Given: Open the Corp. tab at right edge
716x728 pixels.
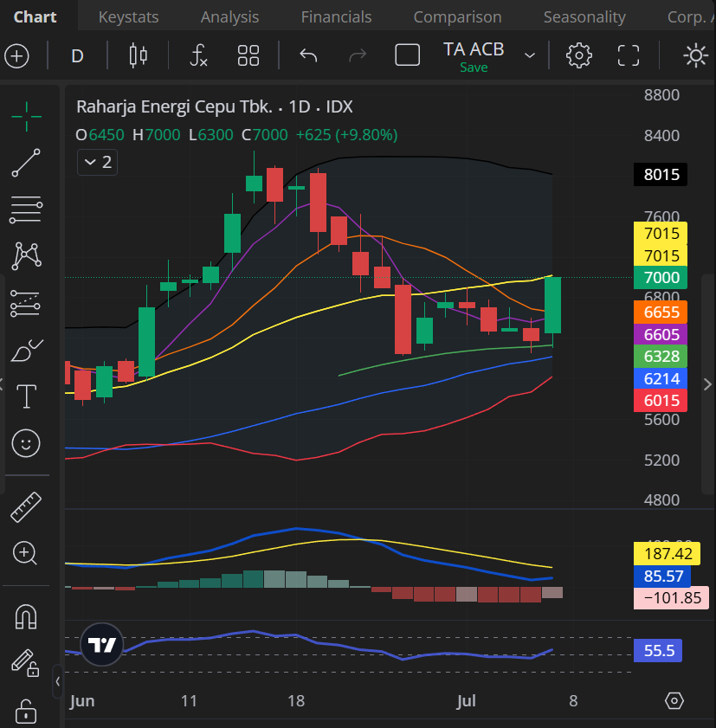Looking at the screenshot, I should (691, 17).
